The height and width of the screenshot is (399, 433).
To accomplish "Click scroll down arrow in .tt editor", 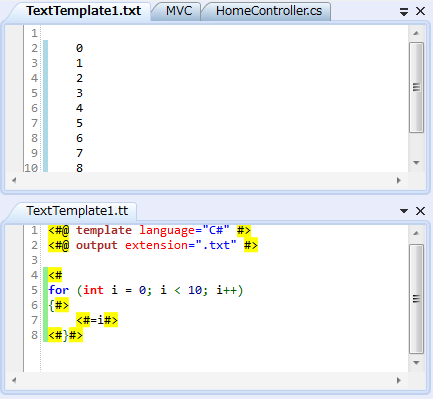I will click(x=416, y=363).
